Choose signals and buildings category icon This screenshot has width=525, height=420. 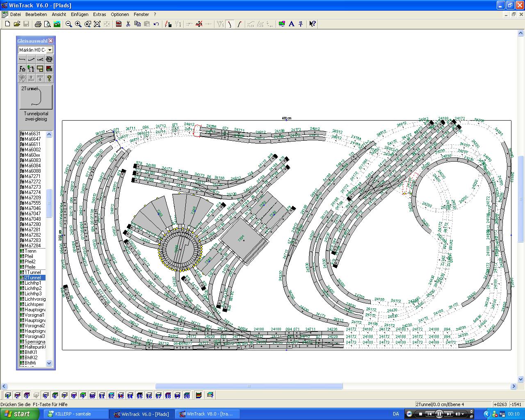click(x=22, y=69)
